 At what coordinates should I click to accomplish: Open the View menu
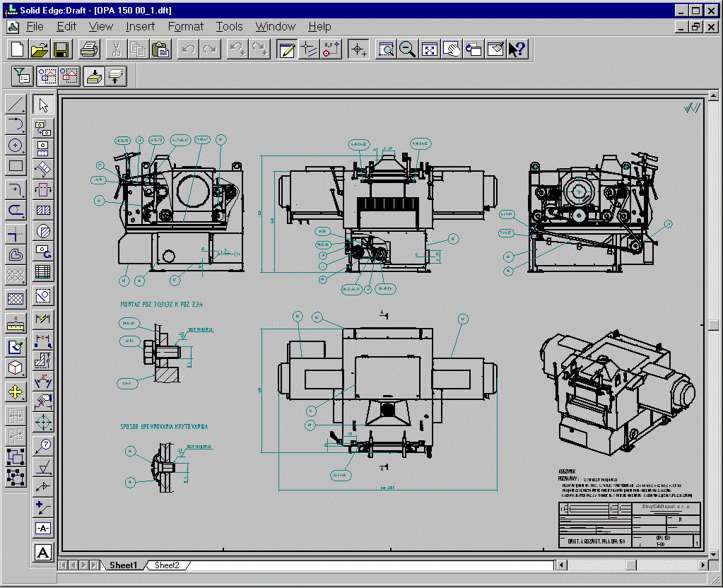click(x=100, y=27)
